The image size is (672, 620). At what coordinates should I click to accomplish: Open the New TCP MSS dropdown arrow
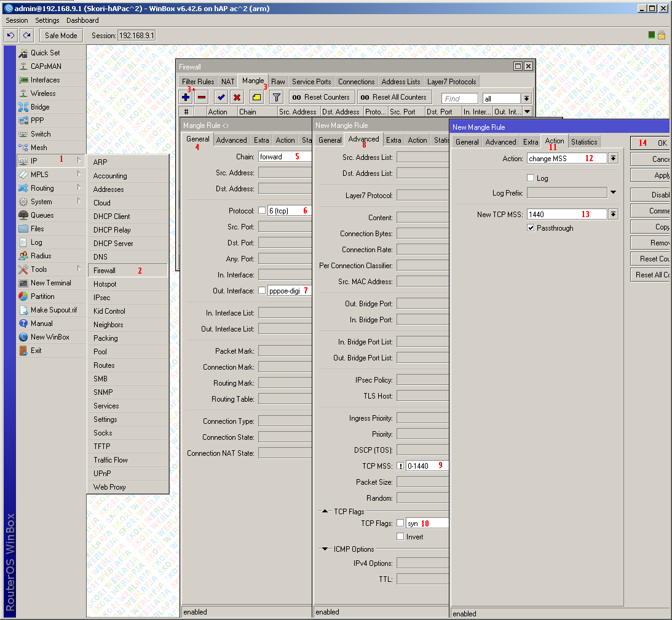612,214
